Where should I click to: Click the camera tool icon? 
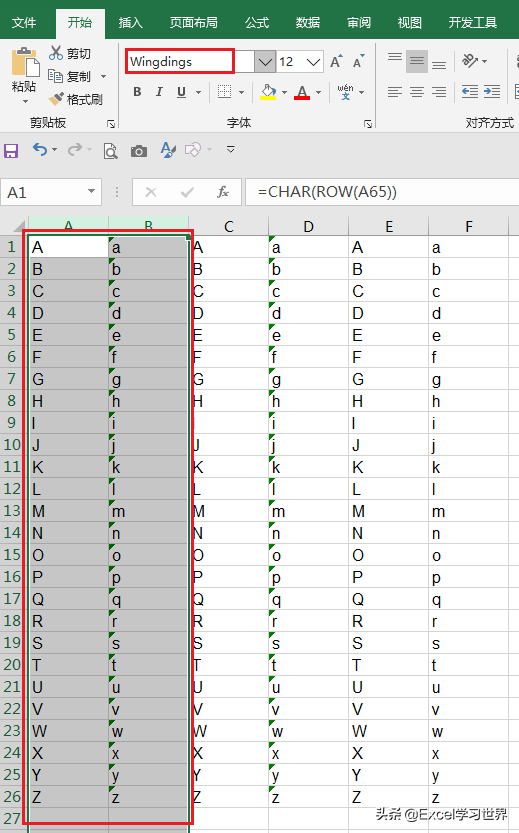point(139,151)
